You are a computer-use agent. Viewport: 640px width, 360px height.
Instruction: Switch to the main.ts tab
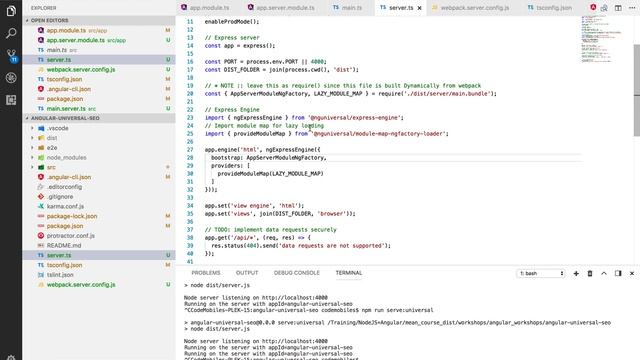tap(351, 8)
